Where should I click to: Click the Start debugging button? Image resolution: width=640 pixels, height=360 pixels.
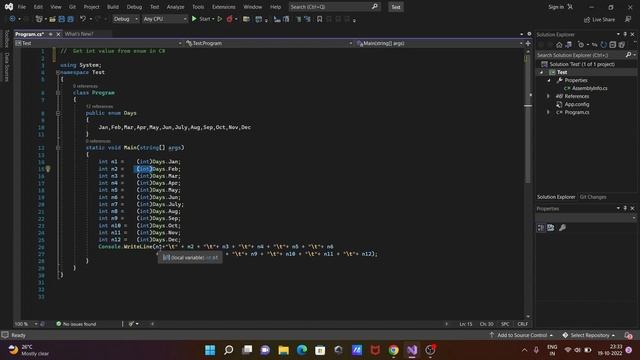click(x=202, y=19)
